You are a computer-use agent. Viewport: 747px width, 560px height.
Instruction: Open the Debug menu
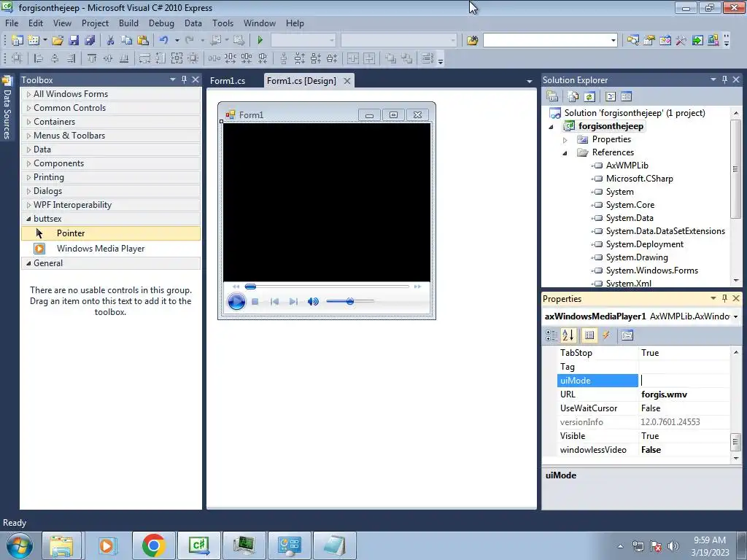(x=161, y=23)
